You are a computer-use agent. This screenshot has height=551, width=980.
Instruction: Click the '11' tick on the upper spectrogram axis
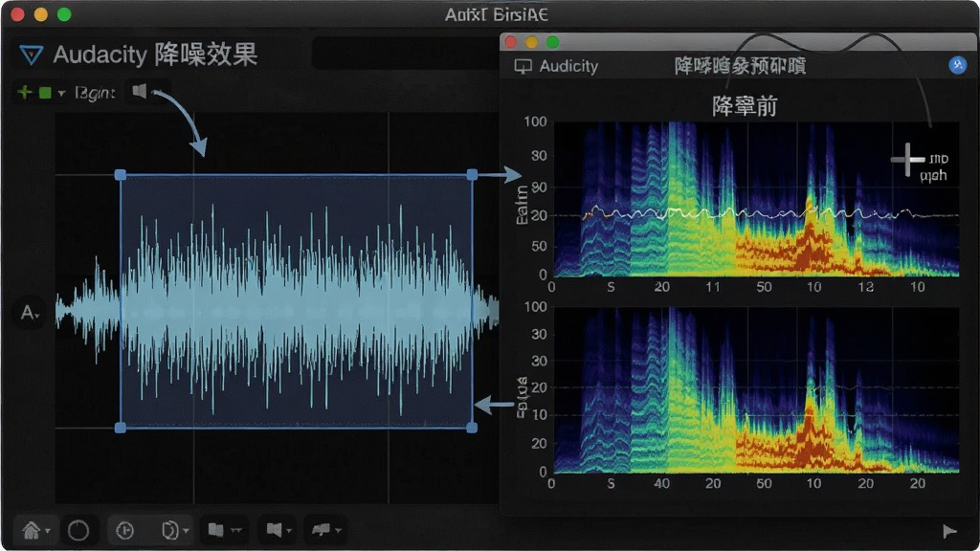712,287
